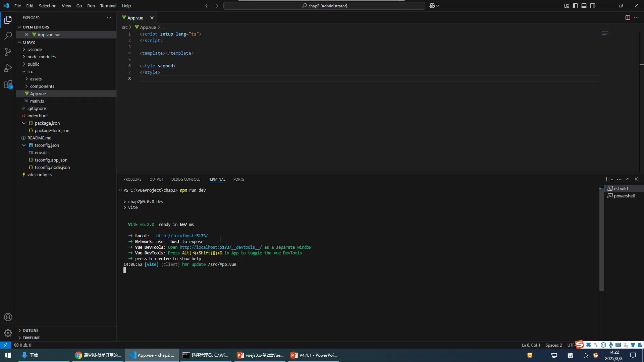Open the localhost:5173 link in terminal
Viewport: 644px width, 362px height.
pyautogui.click(x=182, y=236)
